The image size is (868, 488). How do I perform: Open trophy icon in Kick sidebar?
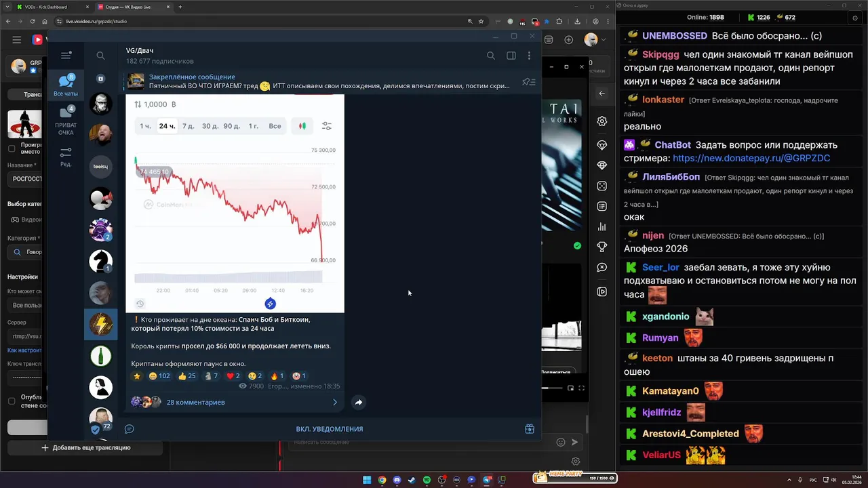click(x=601, y=247)
